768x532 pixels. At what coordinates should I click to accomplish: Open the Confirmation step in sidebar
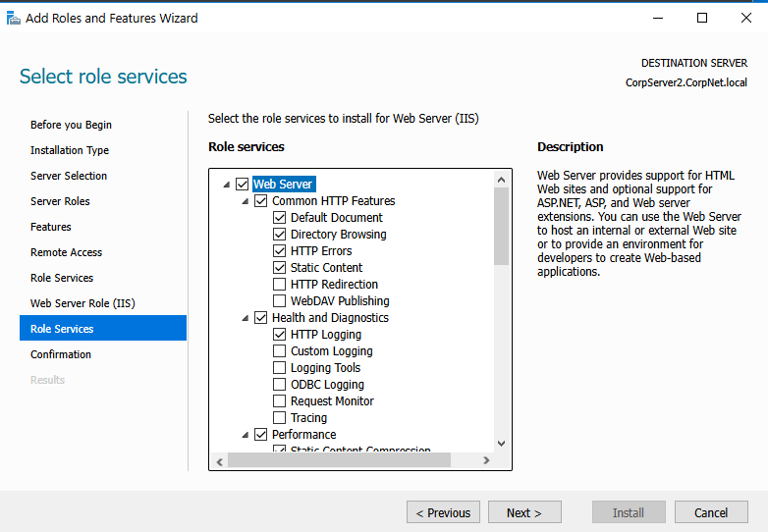pyautogui.click(x=61, y=354)
